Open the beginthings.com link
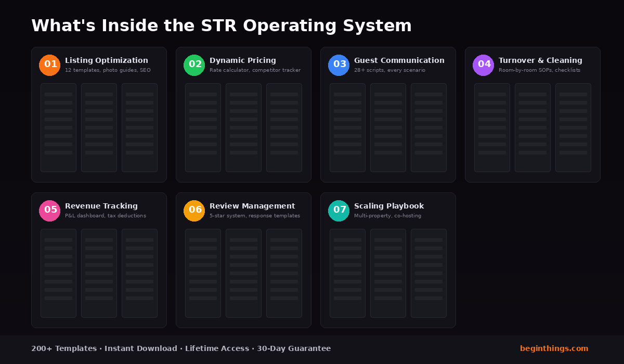The width and height of the screenshot is (624, 364). click(554, 348)
